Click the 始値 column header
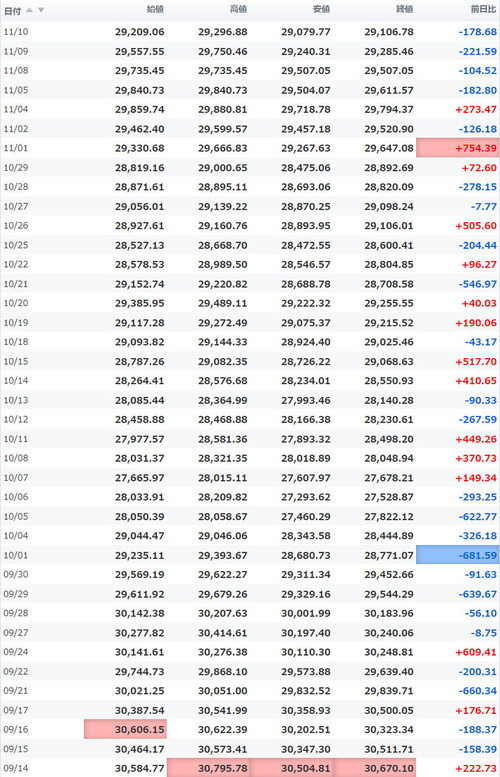This screenshot has width=500, height=777. [155, 9]
